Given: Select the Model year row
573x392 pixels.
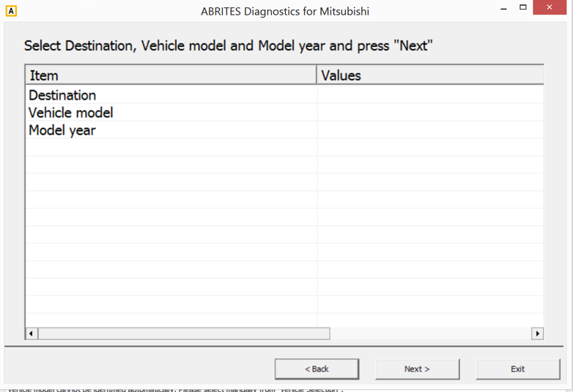Looking at the screenshot, I should pos(285,130).
